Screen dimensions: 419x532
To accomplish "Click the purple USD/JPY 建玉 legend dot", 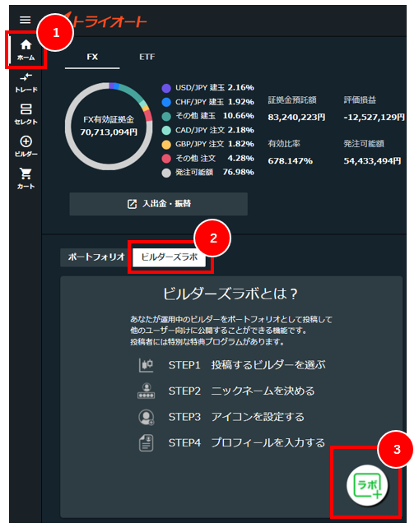I will tap(166, 88).
